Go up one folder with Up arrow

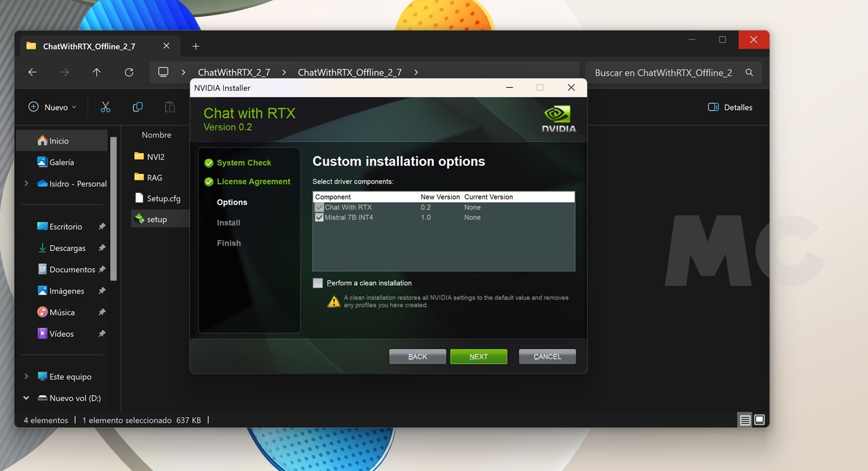(96, 72)
